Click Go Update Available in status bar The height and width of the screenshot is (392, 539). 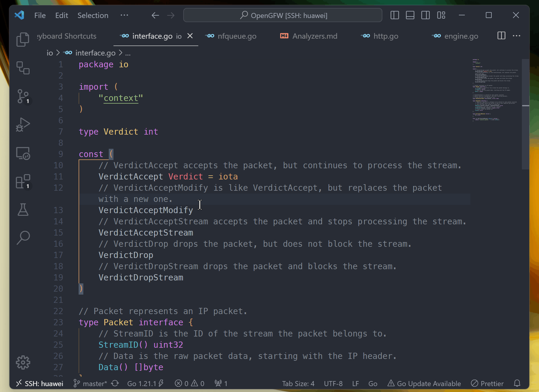click(x=424, y=383)
